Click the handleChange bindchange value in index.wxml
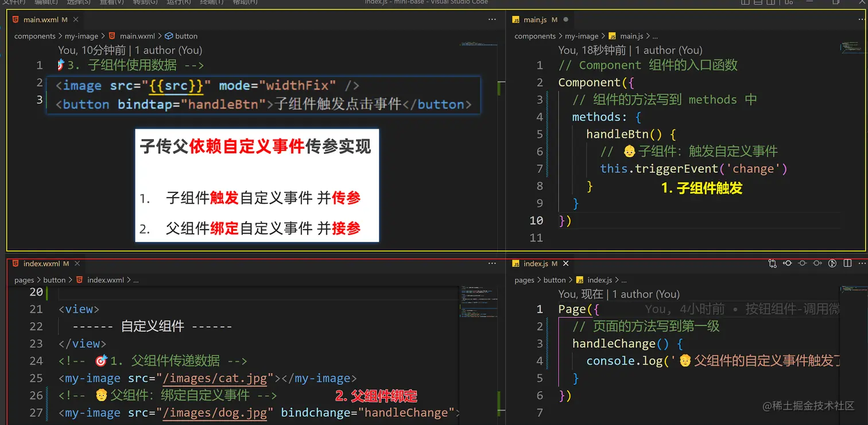 (406, 413)
